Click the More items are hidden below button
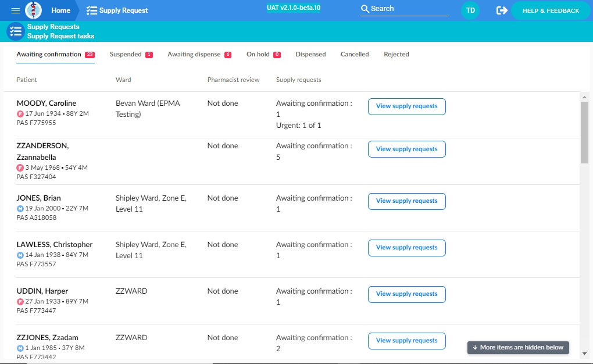Viewport: 593px width, 364px height. 518,347
